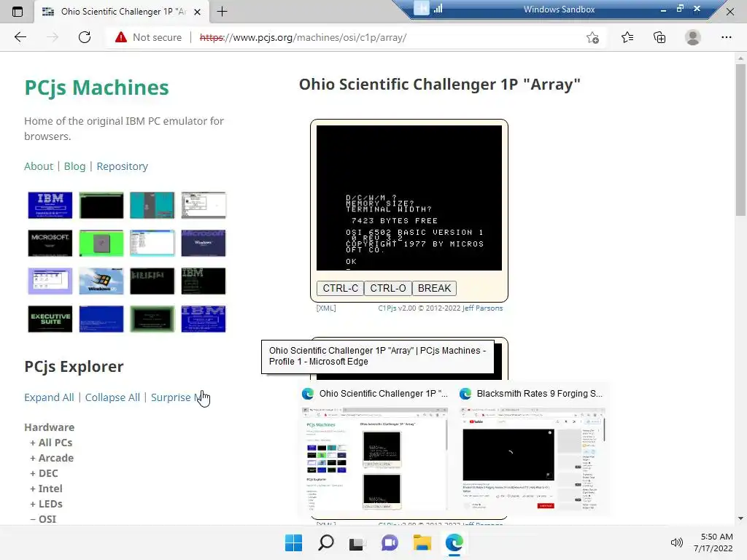This screenshot has width=747, height=560.
Task: Click the first emulator screen
Action: point(409,198)
